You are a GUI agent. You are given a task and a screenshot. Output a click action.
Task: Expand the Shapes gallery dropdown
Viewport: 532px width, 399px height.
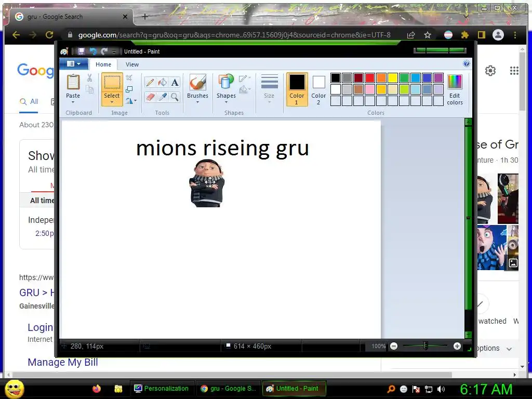[226, 102]
